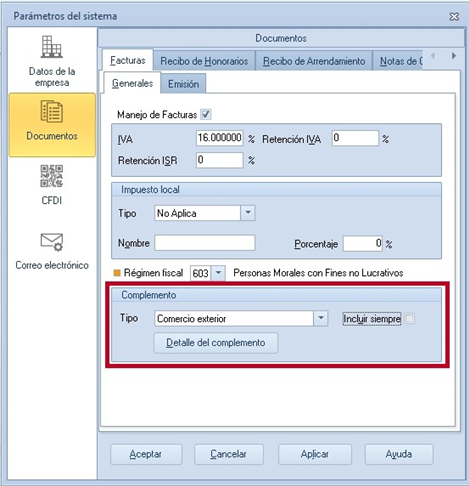Viewport: 469px width, 486px height.
Task: Click the Cancelar button
Action: (229, 454)
